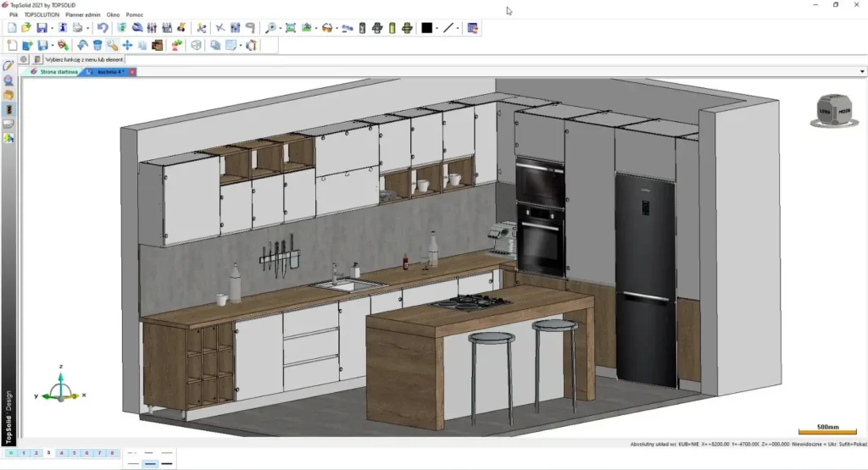The image size is (868, 470).
Task: Expand the line style dropdown arrow
Action: (459, 28)
